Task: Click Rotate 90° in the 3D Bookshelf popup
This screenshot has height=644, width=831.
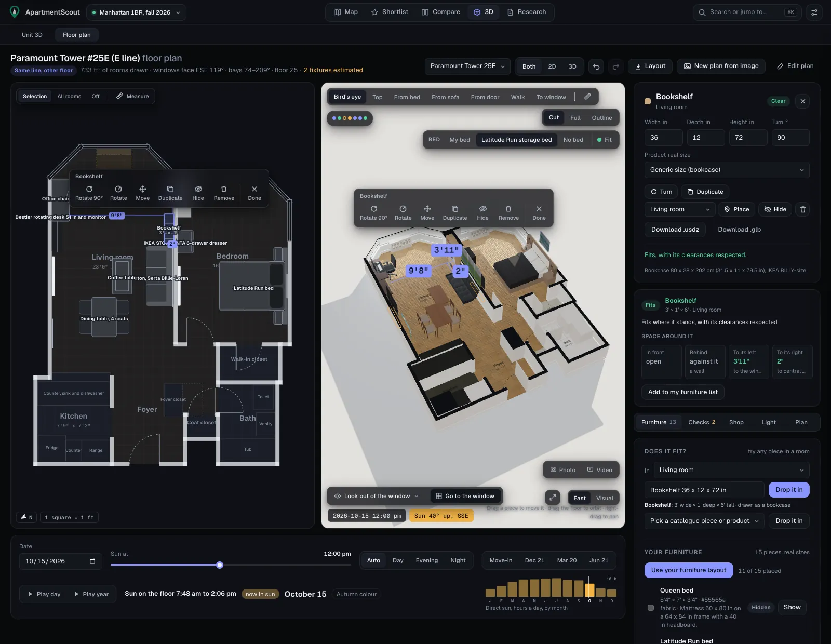Action: coord(373,212)
